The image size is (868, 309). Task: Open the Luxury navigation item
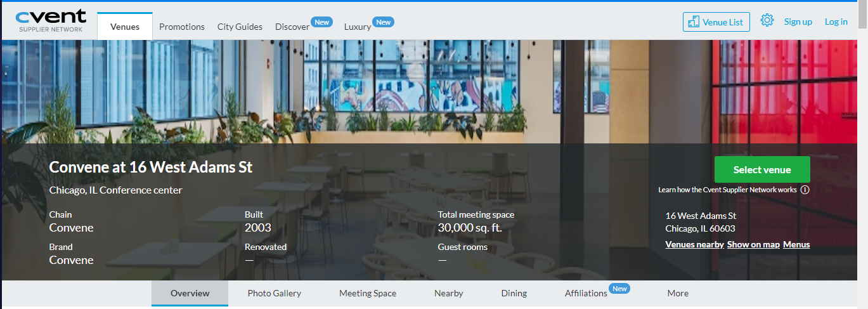tap(358, 27)
